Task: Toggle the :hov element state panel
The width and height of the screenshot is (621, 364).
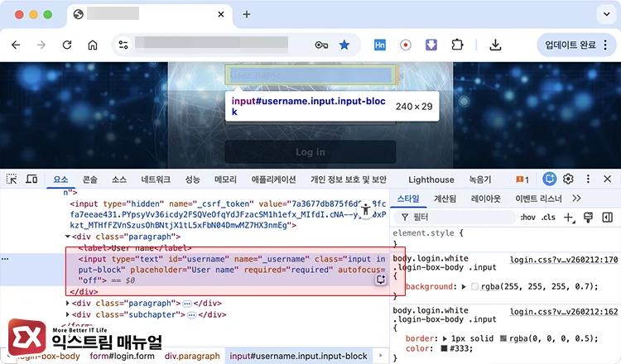Action: pos(528,218)
